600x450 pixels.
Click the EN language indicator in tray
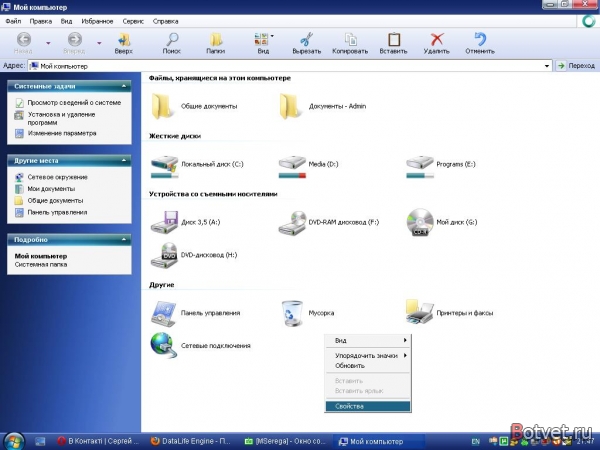coord(476,442)
